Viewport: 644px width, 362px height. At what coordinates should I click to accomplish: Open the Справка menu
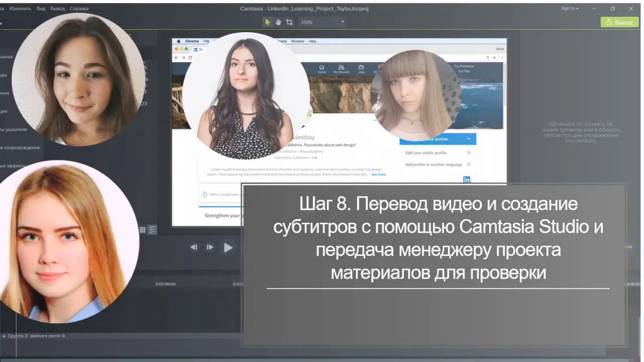pos(79,9)
